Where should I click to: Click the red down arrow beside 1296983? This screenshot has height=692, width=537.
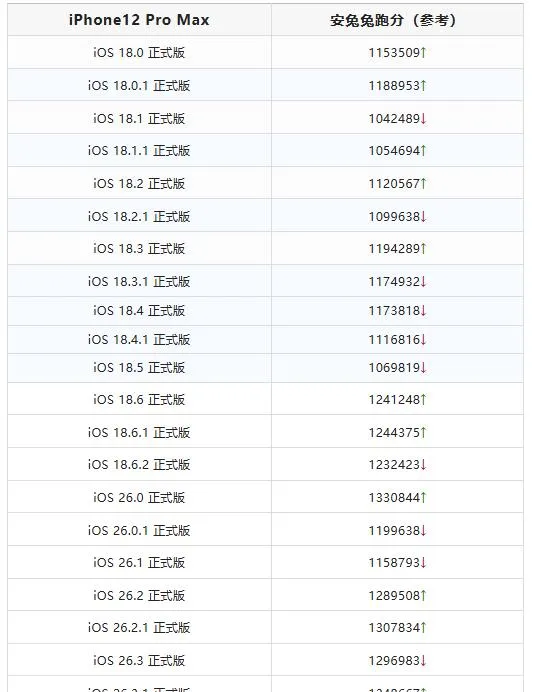pos(423,661)
